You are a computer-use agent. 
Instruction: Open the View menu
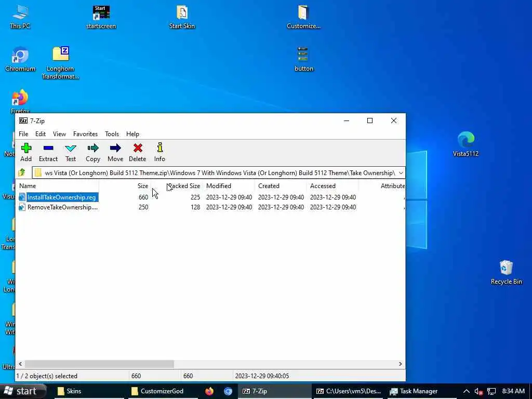[x=59, y=134]
